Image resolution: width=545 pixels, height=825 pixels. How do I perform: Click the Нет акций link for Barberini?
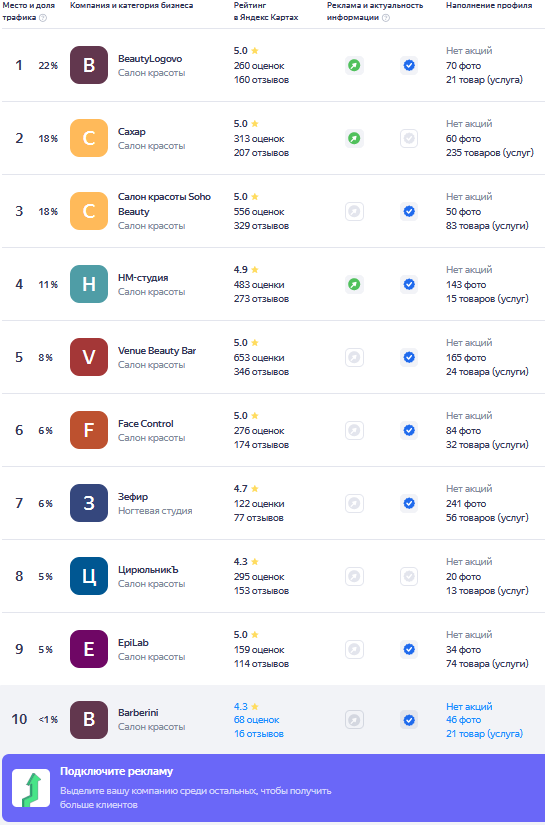tap(469, 707)
